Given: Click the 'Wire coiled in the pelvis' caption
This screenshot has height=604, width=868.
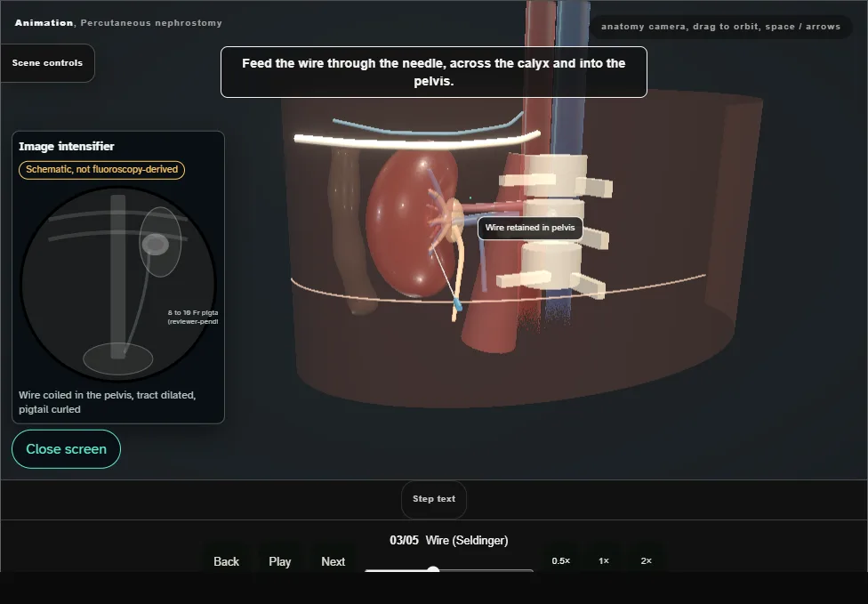Looking at the screenshot, I should [107, 402].
